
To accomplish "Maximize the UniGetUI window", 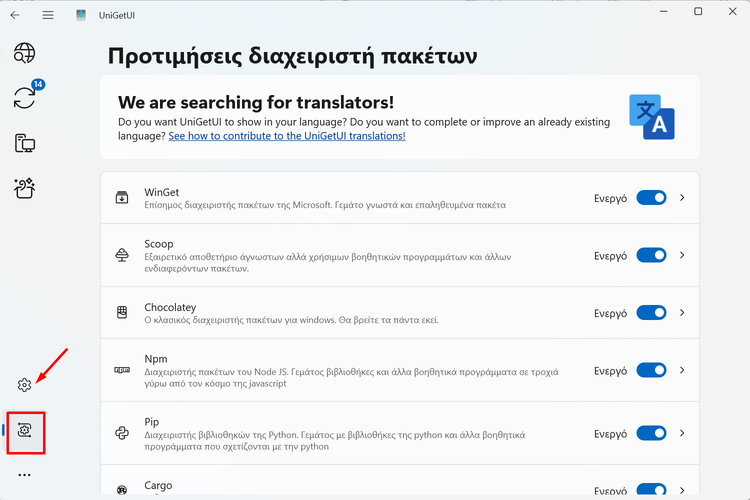I will point(698,11).
